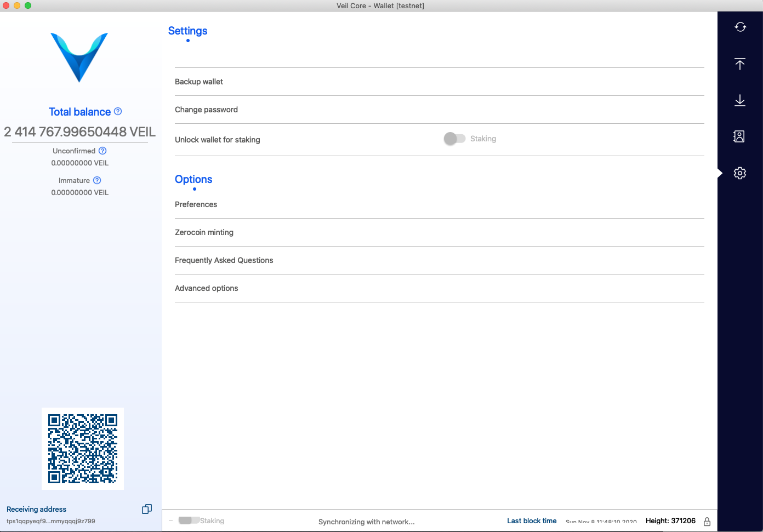
Task: Open the address book icon
Action: pos(739,136)
